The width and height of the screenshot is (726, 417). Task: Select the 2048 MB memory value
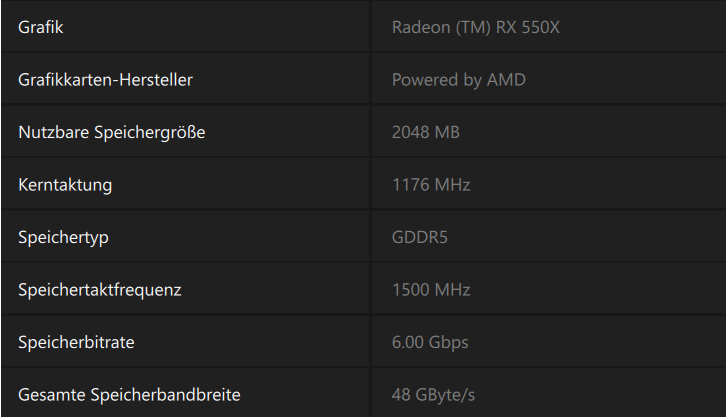tap(425, 132)
